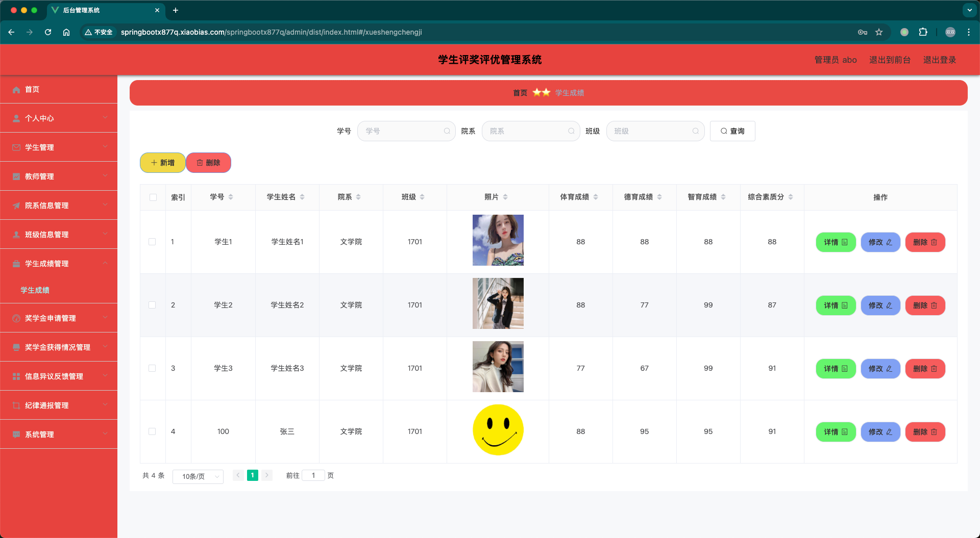Click 修改 for the 学生2 row
The height and width of the screenshot is (538, 980).
880,305
